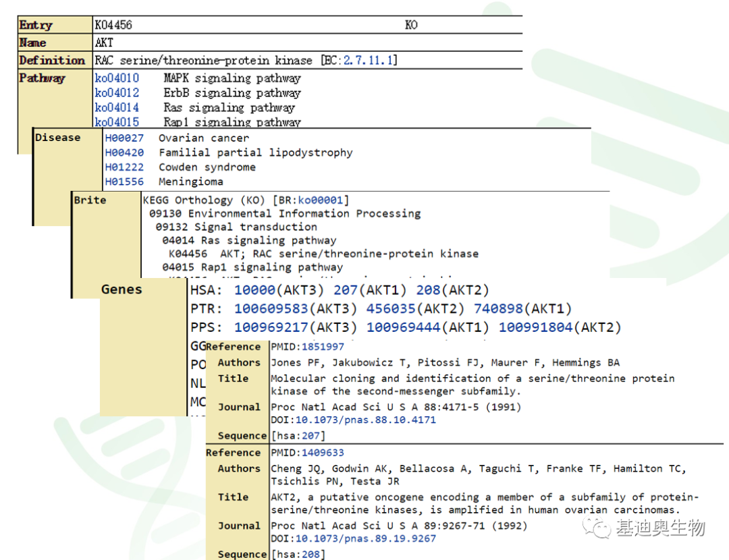Open the ko04014 Ras signaling pathway link
This screenshot has height=560, width=729.
click(x=117, y=108)
